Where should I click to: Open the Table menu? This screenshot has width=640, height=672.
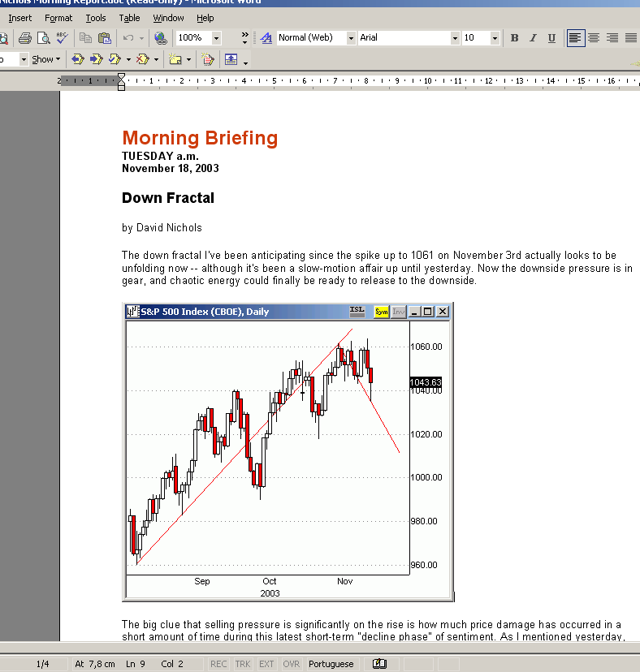click(130, 18)
